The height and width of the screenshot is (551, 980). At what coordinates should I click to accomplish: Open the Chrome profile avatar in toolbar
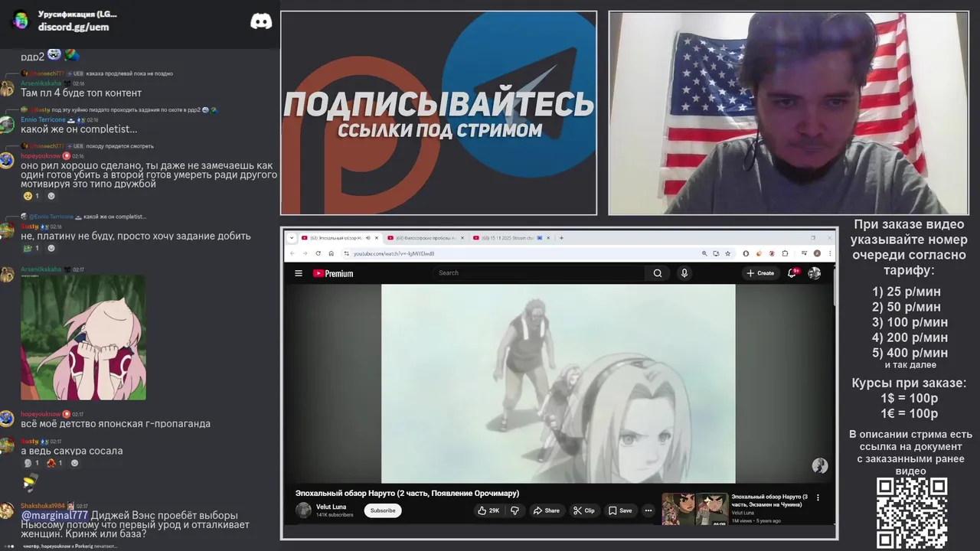(817, 253)
